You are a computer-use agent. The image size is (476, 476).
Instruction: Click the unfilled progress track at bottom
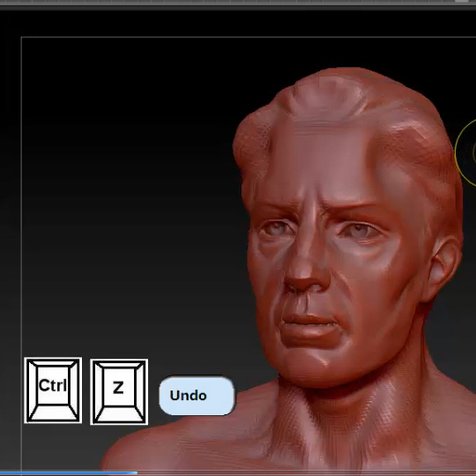307,473
